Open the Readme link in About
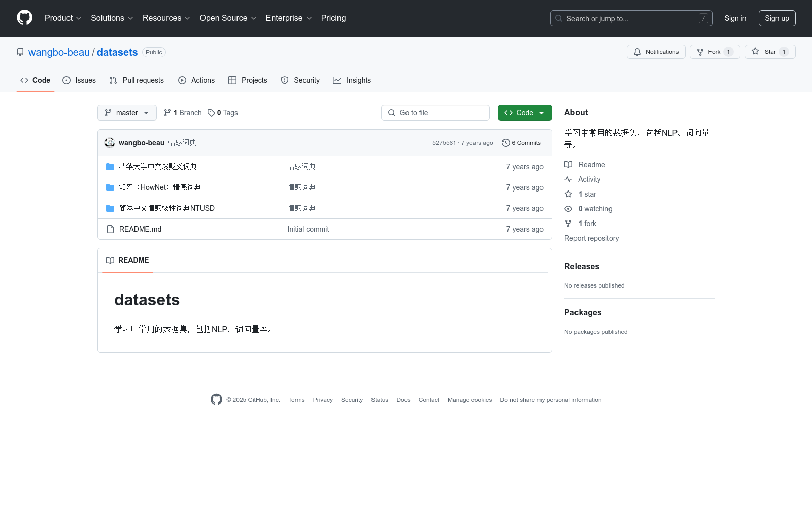Screen dimensions: 812x508 [585, 165]
